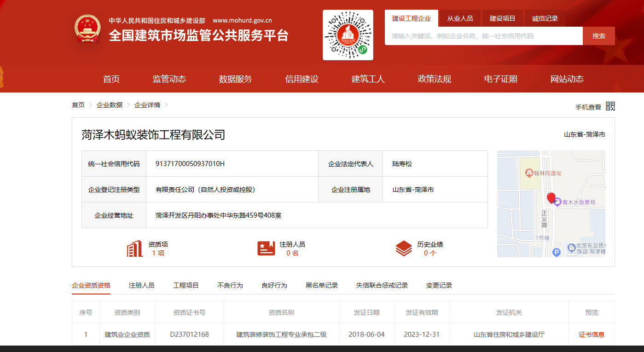Switch to the 良好行为 tab
Screen dimensions: 644x352
point(274,285)
